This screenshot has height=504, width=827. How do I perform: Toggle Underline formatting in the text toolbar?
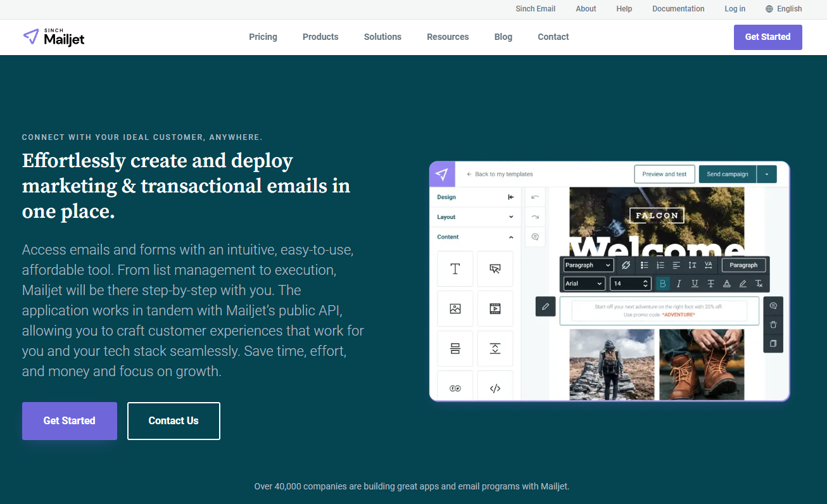tap(695, 284)
